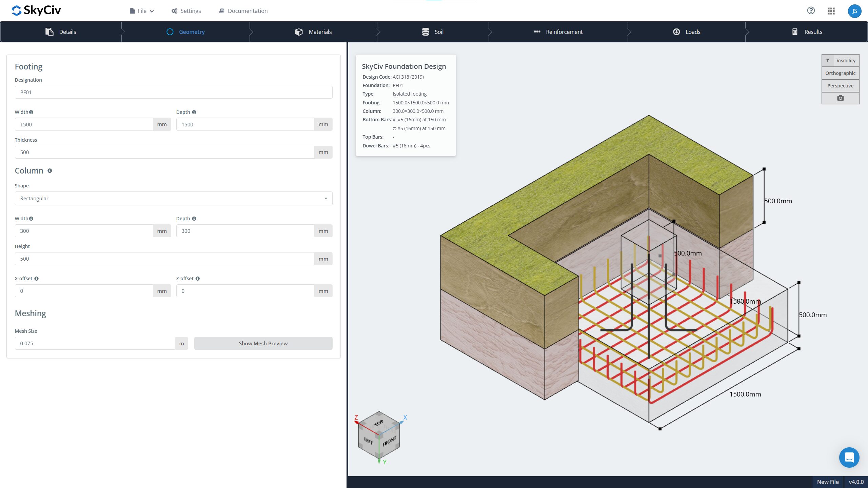This screenshot has width=868, height=488.
Task: Click footing Depth info icon
Action: click(194, 112)
